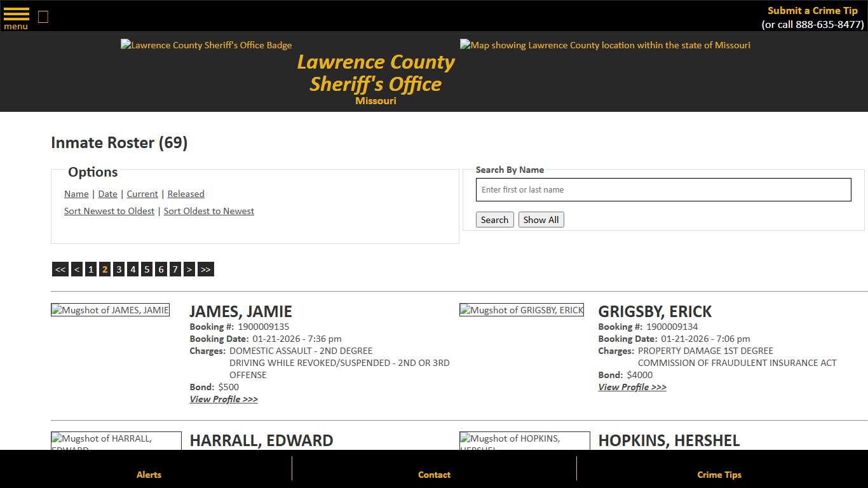Image resolution: width=868 pixels, height=488 pixels.
Task: Go to roster page 5
Action: coord(147,269)
